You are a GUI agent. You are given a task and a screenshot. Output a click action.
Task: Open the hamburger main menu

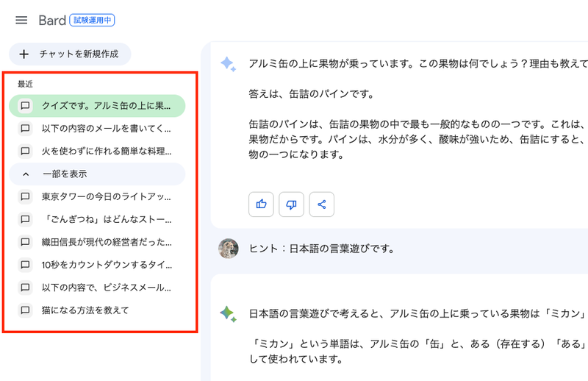click(21, 21)
